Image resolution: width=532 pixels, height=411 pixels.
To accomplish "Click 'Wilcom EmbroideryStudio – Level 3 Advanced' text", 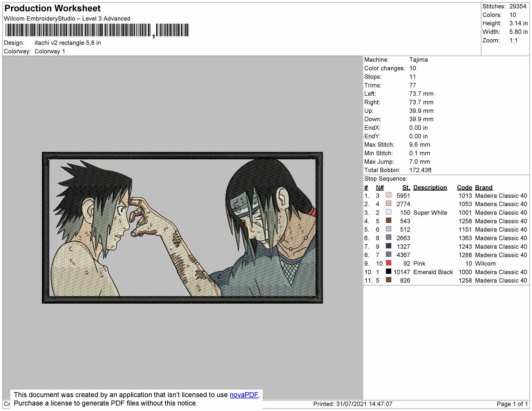I will tap(67, 19).
